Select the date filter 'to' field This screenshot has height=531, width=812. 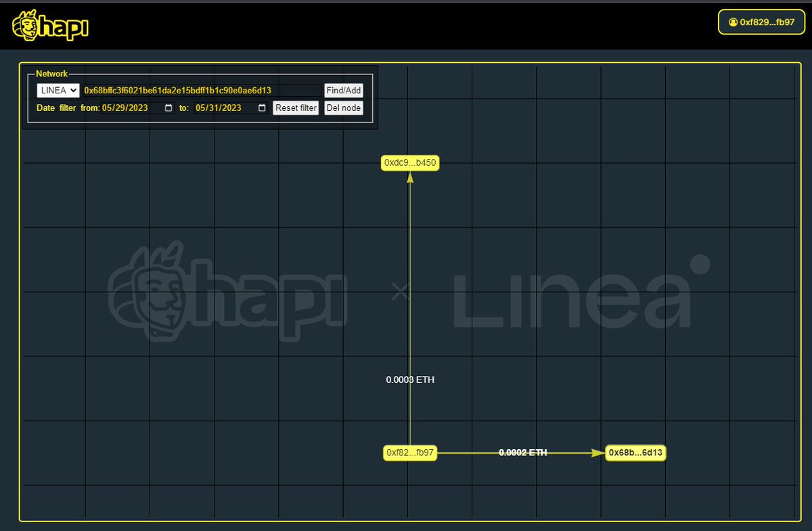(231, 108)
